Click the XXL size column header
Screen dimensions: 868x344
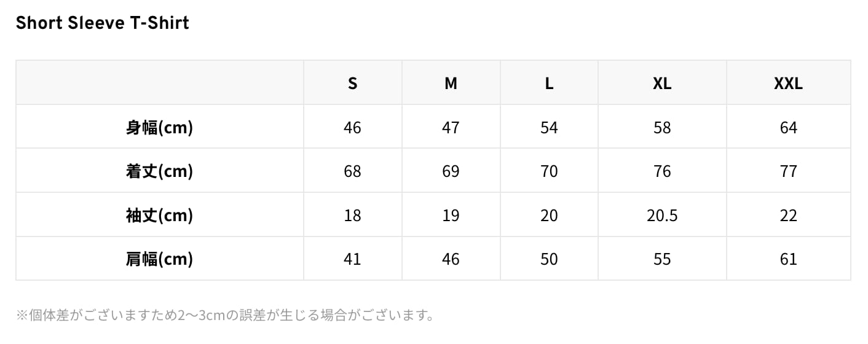click(788, 84)
